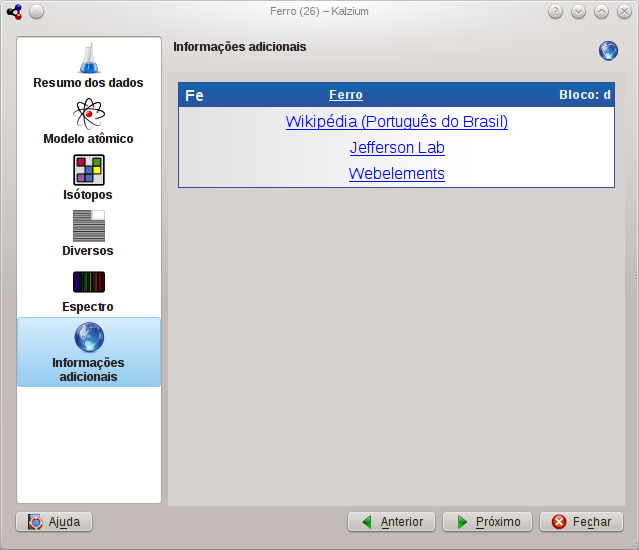The width and height of the screenshot is (639, 550).
Task: Click the title bar help question-mark button
Action: point(556,12)
